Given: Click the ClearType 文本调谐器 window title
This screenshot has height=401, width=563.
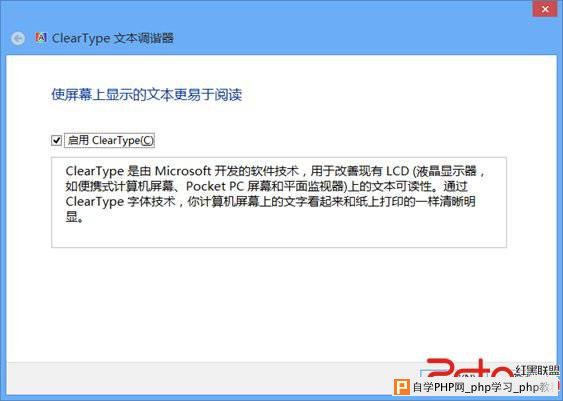Looking at the screenshot, I should click(113, 38).
